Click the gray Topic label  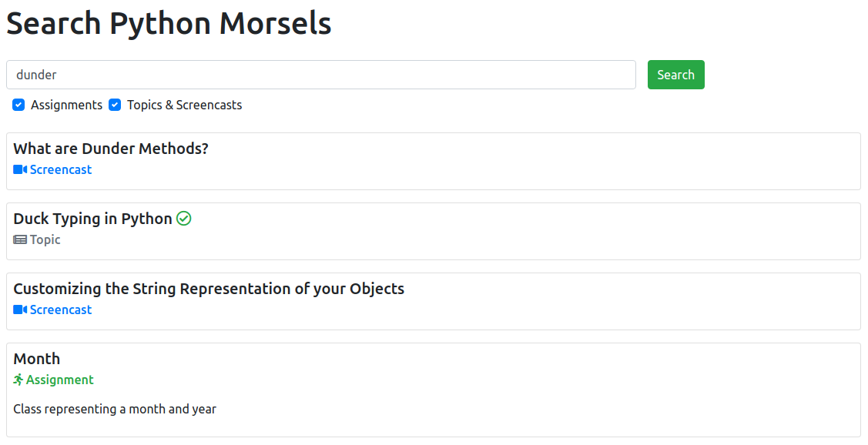(45, 240)
